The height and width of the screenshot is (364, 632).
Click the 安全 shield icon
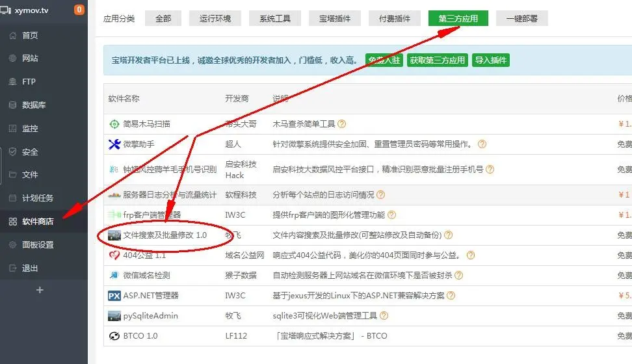pyautogui.click(x=13, y=151)
